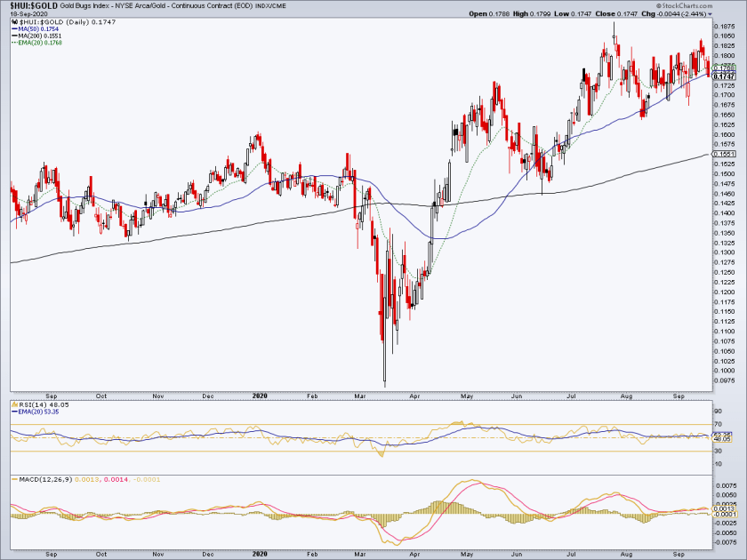Click the RSI 70 overbought level label
747x560 pixels.
718,424
